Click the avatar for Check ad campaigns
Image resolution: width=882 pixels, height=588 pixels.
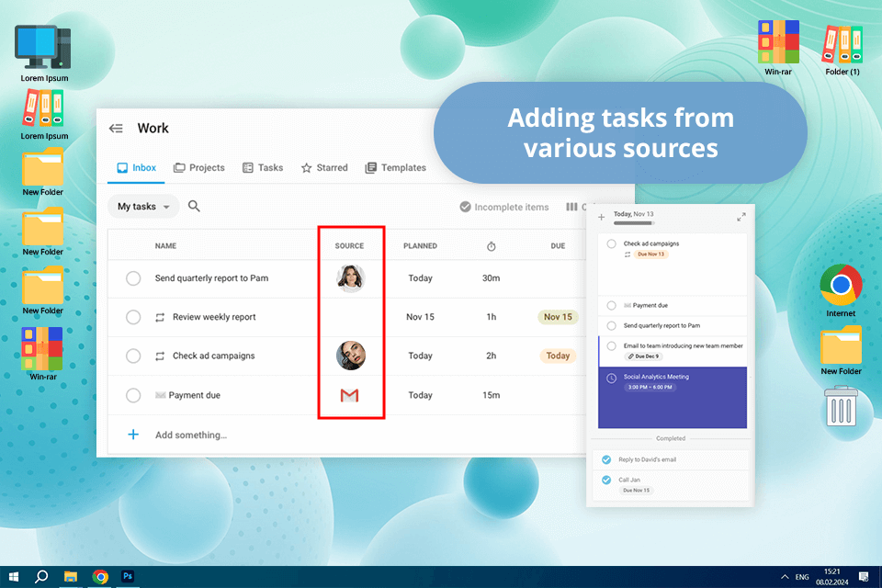coord(350,356)
